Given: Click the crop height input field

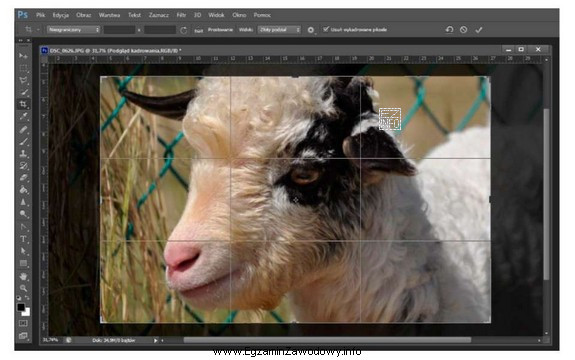Looking at the screenshot, I should [x=160, y=30].
